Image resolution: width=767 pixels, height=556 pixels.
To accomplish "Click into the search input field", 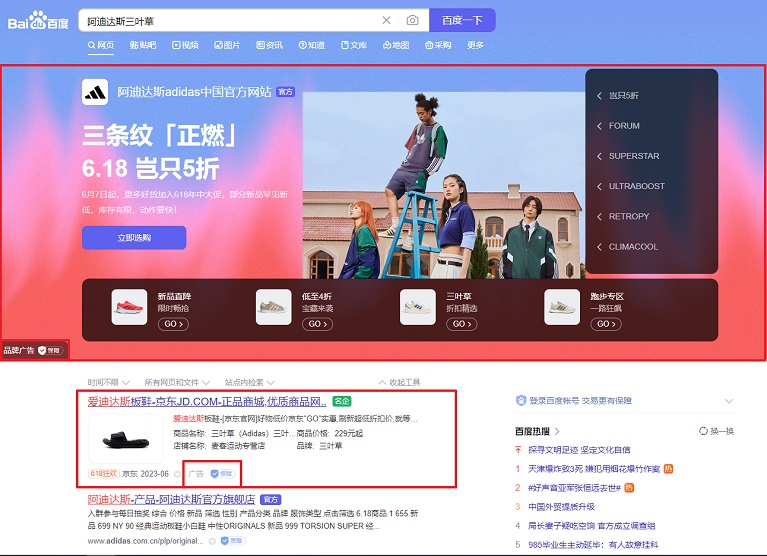I will [225, 20].
